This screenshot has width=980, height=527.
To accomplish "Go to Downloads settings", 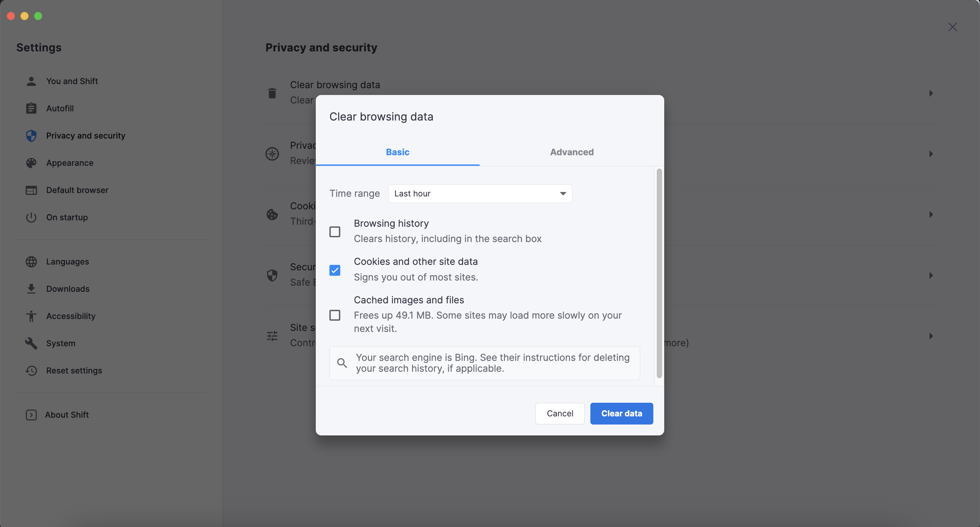I will [68, 289].
